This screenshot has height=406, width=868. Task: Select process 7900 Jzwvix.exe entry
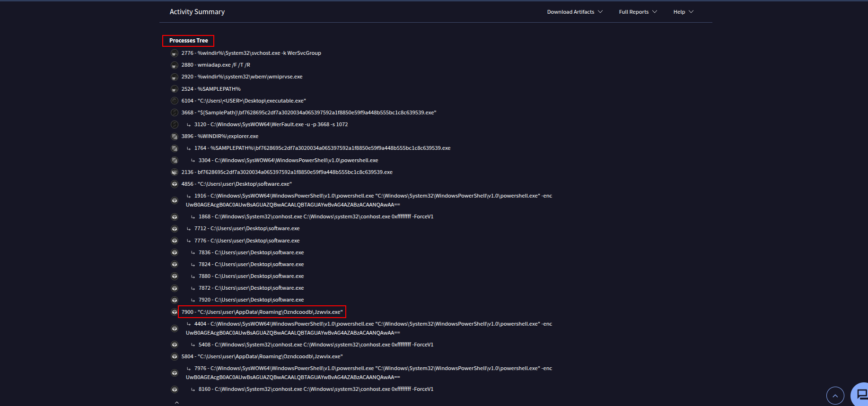click(x=262, y=312)
